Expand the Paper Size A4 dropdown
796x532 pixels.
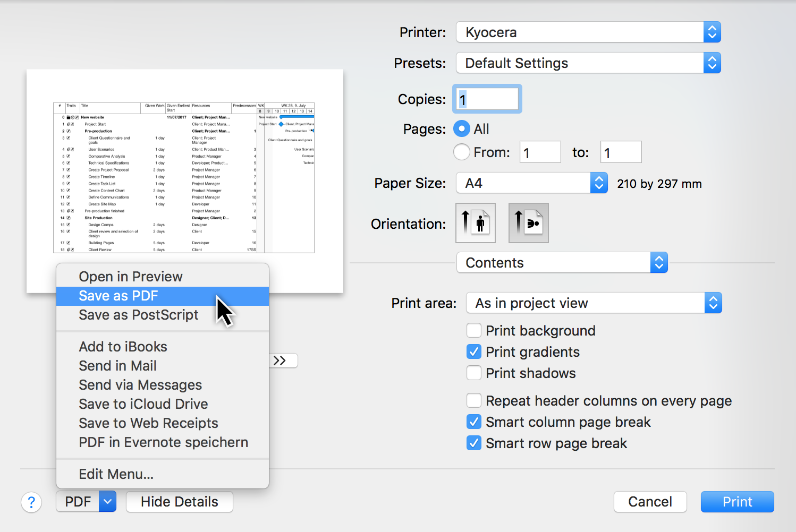click(531, 183)
